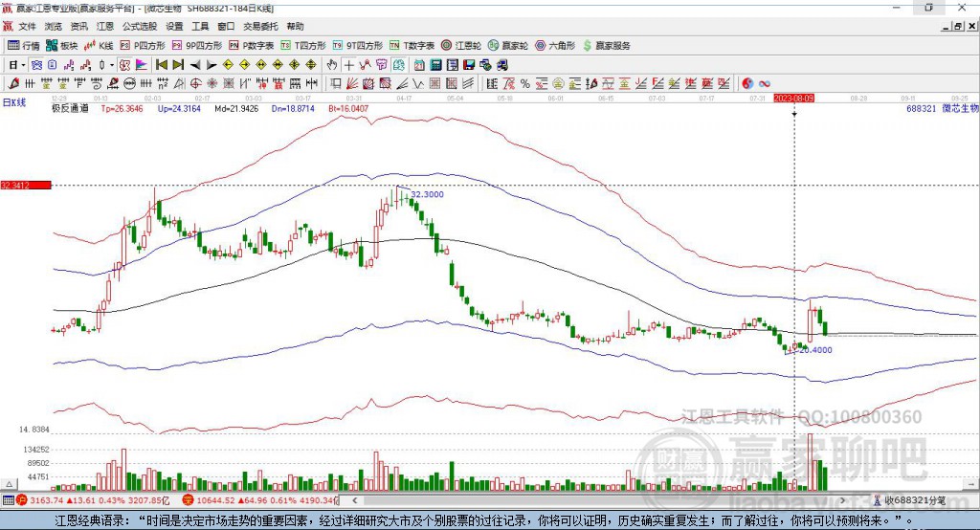Open the 板块 sector view
Image resolution: width=980 pixels, height=530 pixels.
62,46
